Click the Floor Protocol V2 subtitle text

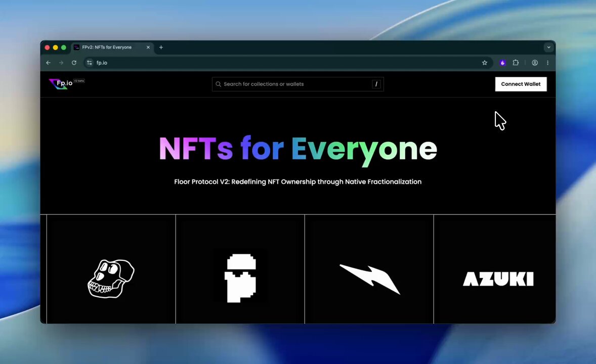(x=297, y=181)
